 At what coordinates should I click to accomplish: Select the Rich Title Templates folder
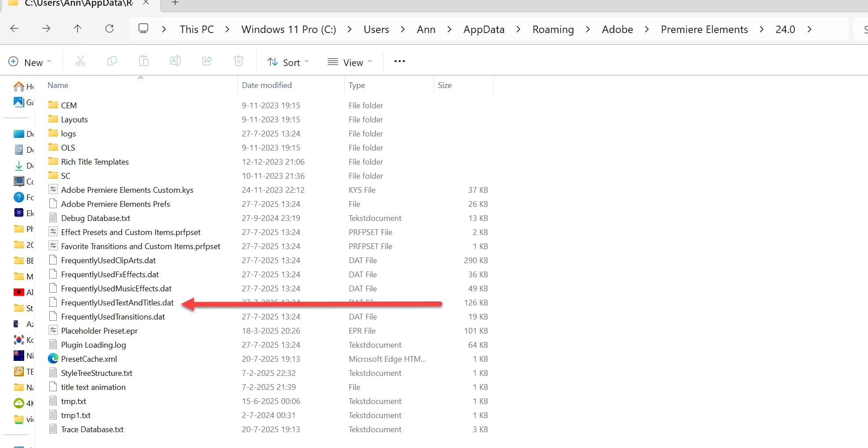click(x=95, y=162)
